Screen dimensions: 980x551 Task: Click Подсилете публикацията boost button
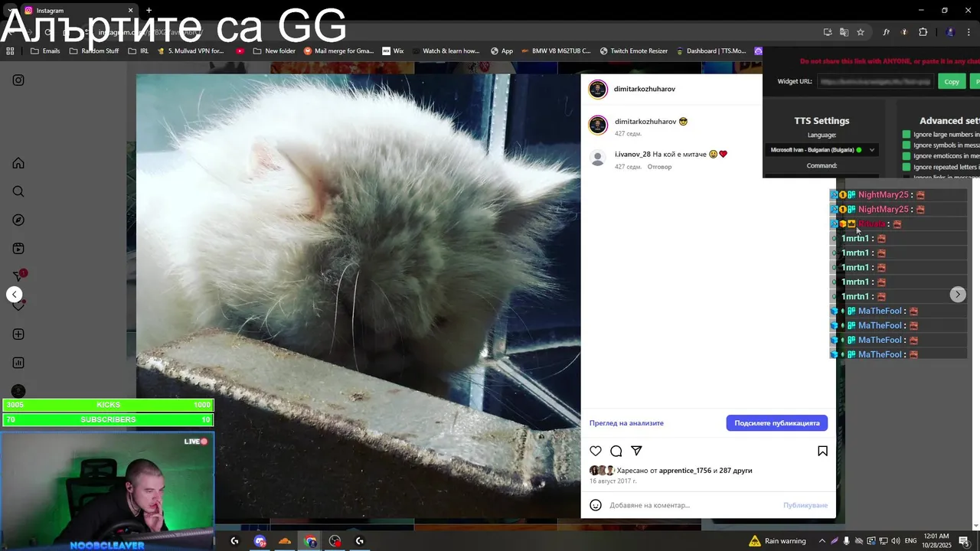(776, 423)
